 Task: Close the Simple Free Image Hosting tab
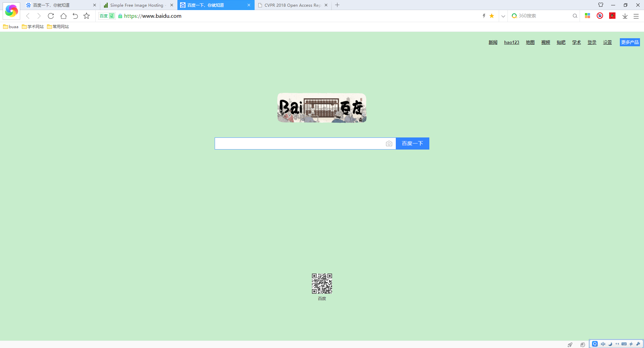click(x=172, y=5)
